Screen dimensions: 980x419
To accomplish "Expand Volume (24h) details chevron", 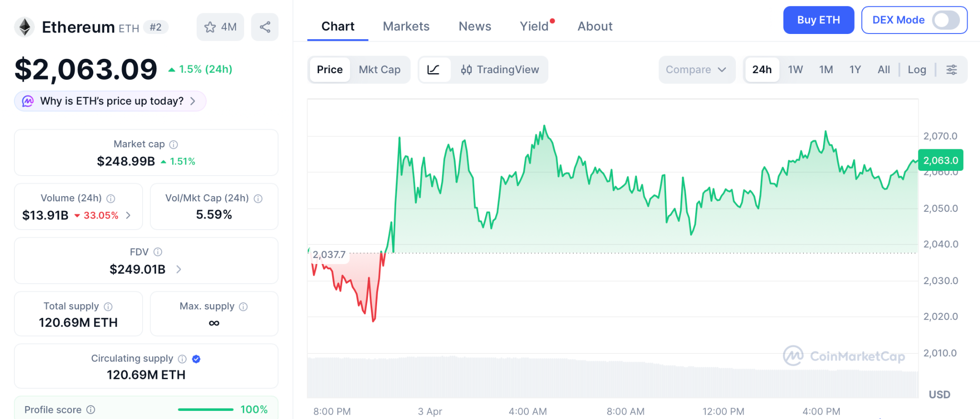I will coord(128,215).
